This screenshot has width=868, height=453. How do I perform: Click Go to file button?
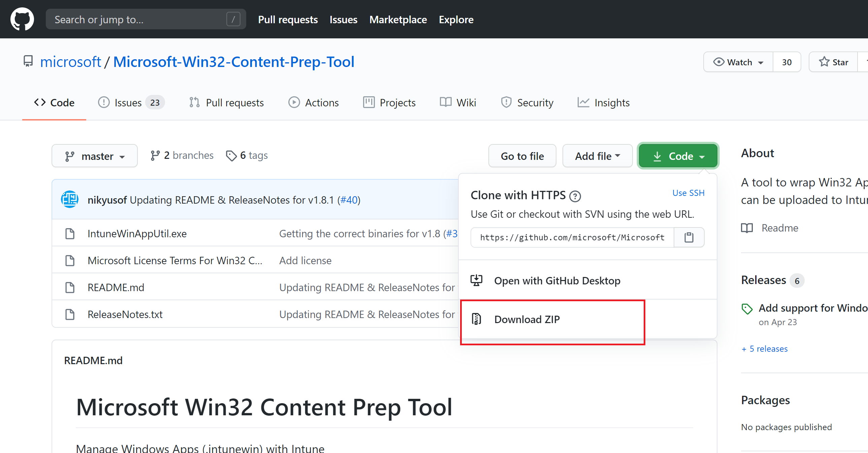click(x=522, y=156)
